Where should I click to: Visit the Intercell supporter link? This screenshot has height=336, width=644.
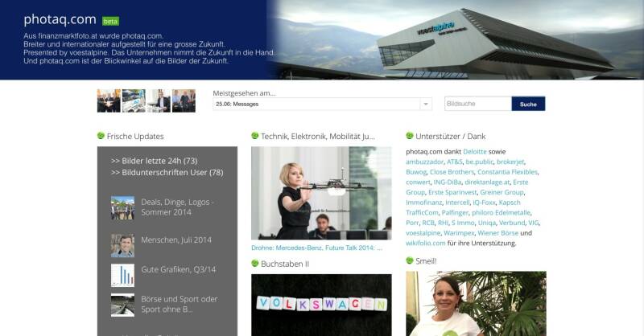(457, 203)
